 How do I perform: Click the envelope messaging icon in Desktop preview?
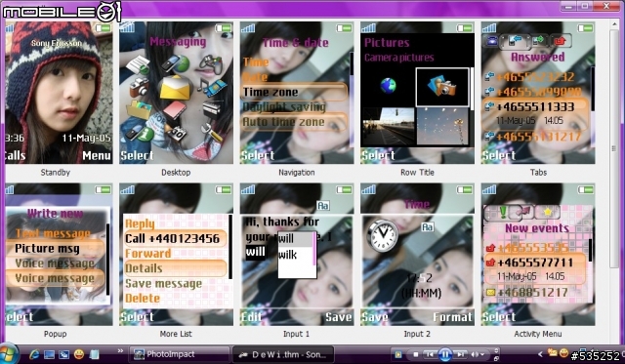[175, 88]
